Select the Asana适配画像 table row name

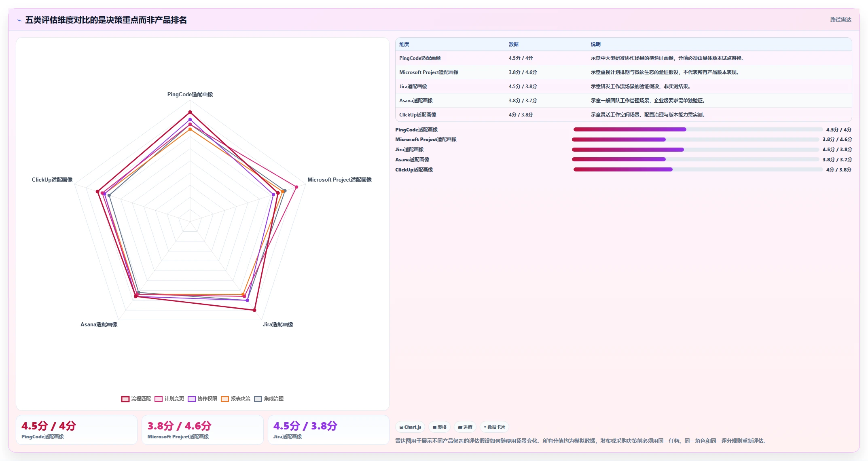point(416,101)
